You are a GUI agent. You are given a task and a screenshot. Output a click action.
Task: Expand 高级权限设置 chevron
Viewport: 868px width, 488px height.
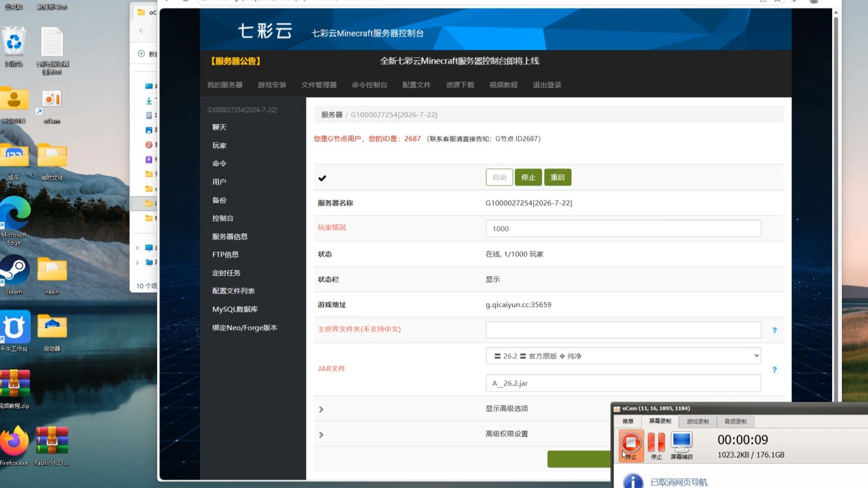(x=321, y=435)
